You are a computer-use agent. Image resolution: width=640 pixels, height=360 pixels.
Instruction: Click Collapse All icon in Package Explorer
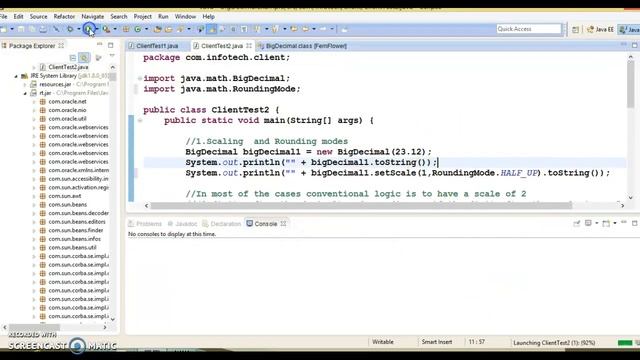coord(73,58)
